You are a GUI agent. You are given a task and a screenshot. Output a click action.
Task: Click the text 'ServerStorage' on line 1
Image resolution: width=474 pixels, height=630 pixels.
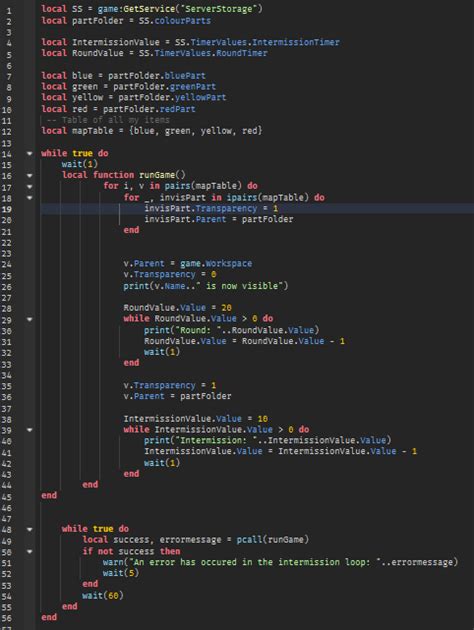coord(218,9)
